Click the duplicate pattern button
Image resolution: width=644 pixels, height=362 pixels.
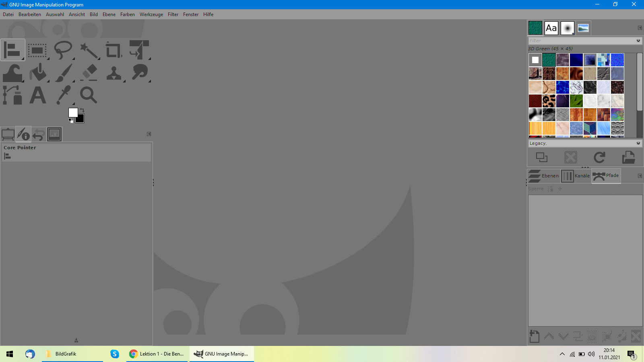(542, 157)
